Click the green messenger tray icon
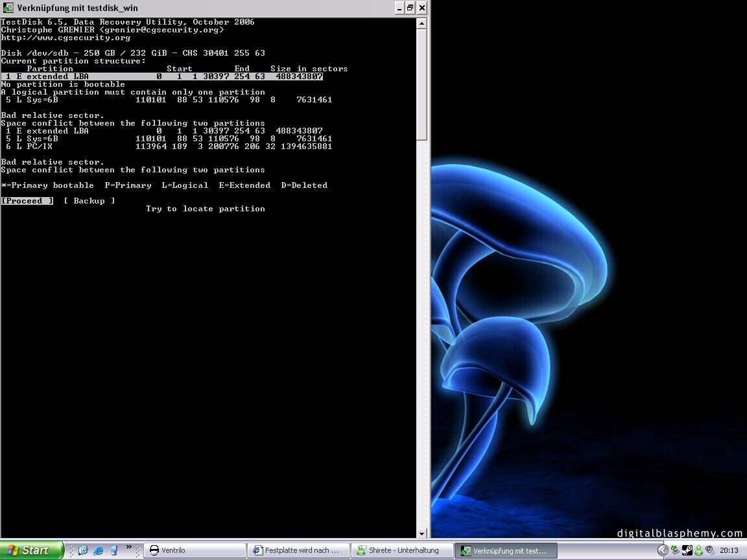Image resolution: width=747 pixels, height=560 pixels. pyautogui.click(x=698, y=550)
